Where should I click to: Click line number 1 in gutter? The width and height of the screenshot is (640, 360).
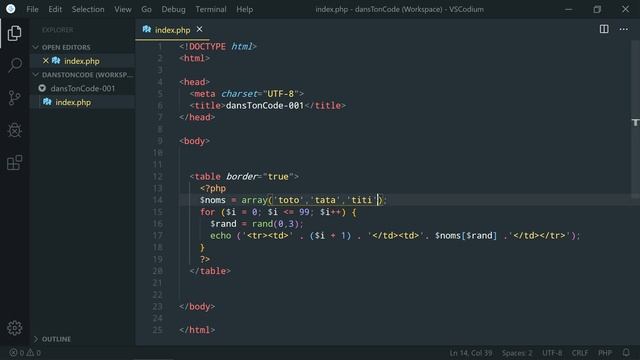[160, 47]
